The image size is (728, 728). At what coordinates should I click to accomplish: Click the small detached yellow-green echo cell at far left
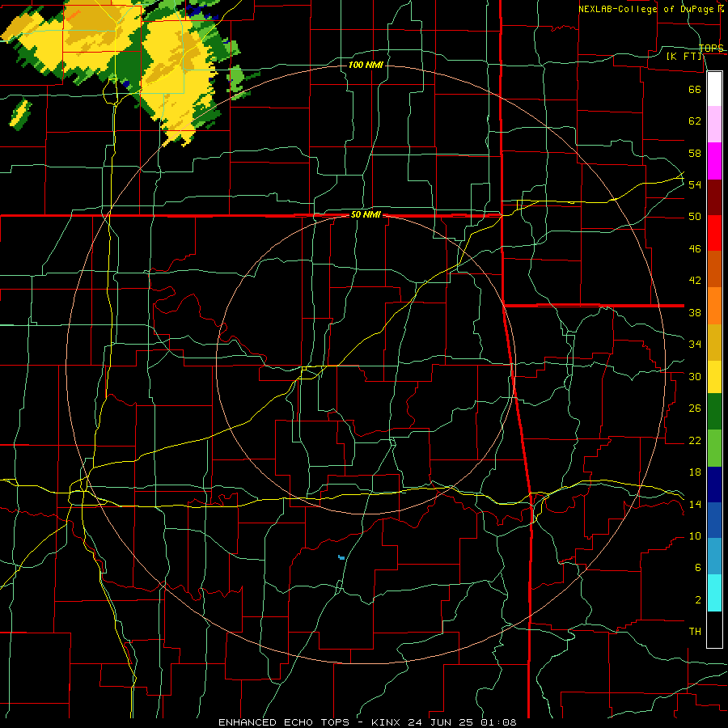tap(20, 114)
